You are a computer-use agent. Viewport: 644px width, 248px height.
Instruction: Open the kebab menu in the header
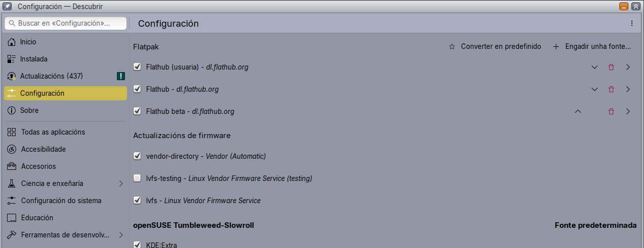[x=632, y=23]
